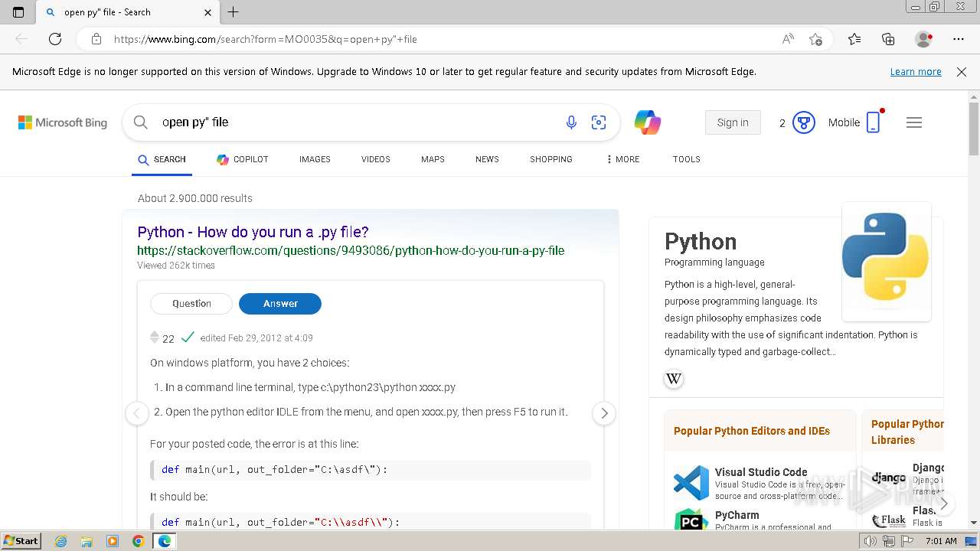Switch to the NEWS tab
The height and width of the screenshot is (551, 980).
click(487, 159)
